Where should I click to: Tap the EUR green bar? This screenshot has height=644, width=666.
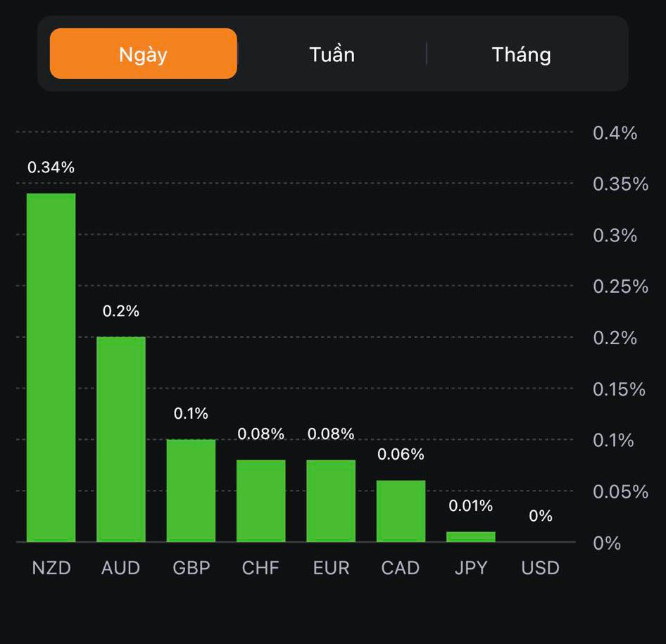[x=331, y=500]
